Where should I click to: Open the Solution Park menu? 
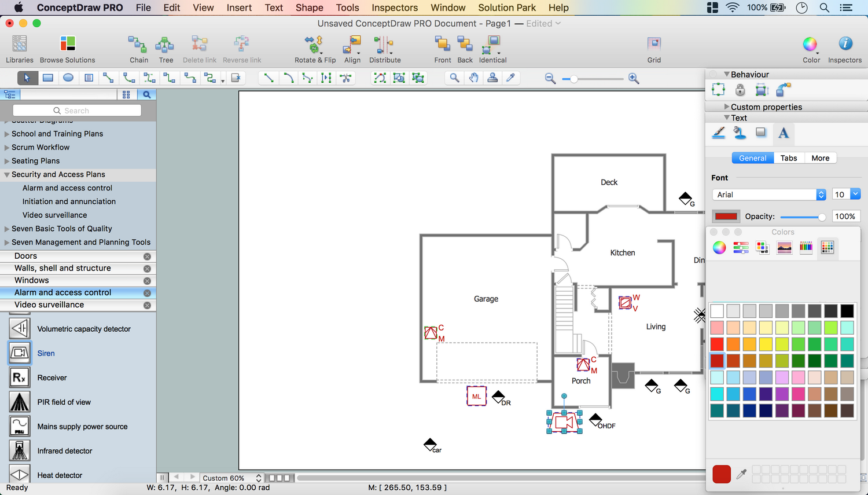(x=507, y=8)
